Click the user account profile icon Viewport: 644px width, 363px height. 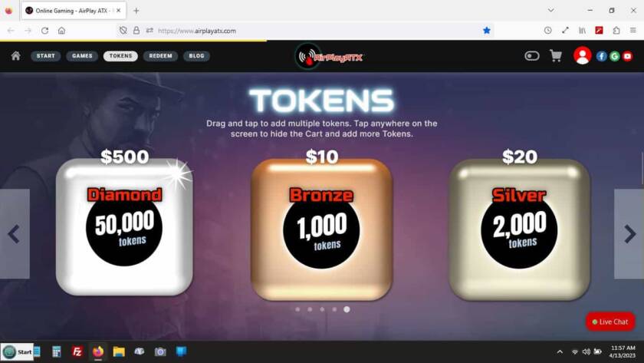[582, 55]
